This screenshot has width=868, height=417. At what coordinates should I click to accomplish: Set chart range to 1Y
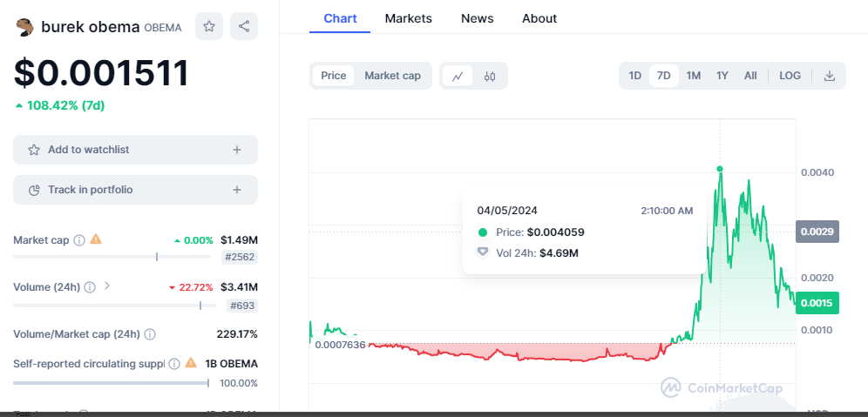[722, 76]
